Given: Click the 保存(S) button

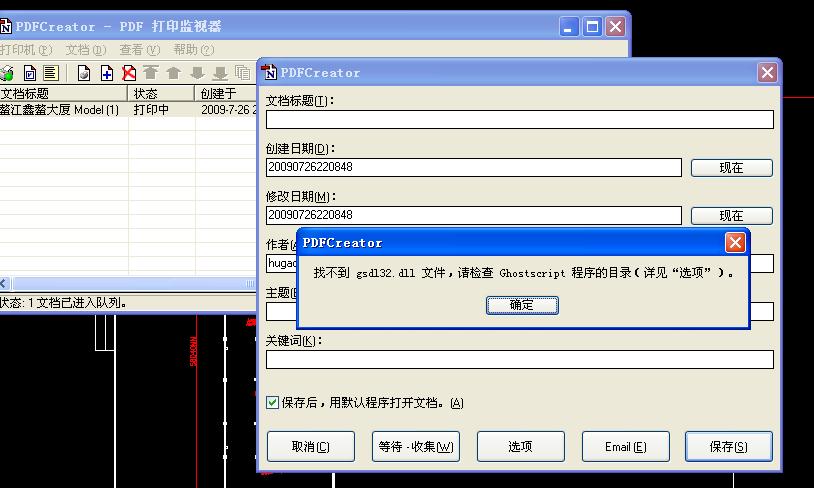Looking at the screenshot, I should pyautogui.click(x=729, y=446).
